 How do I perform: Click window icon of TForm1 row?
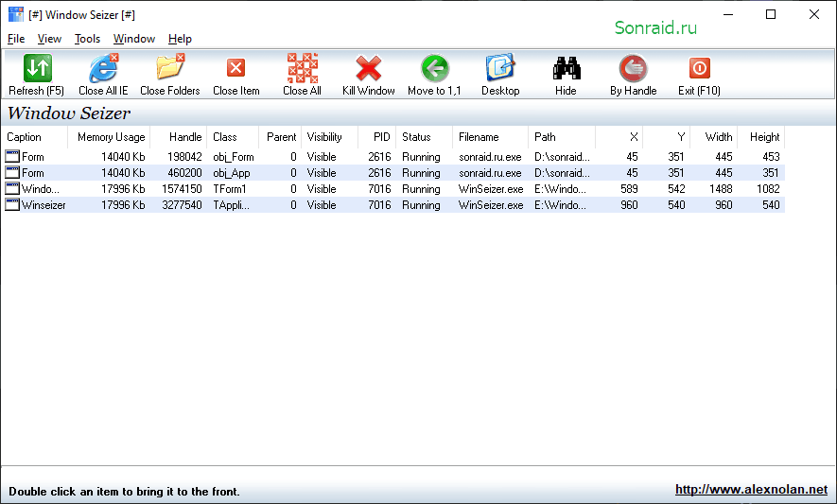tap(12, 188)
